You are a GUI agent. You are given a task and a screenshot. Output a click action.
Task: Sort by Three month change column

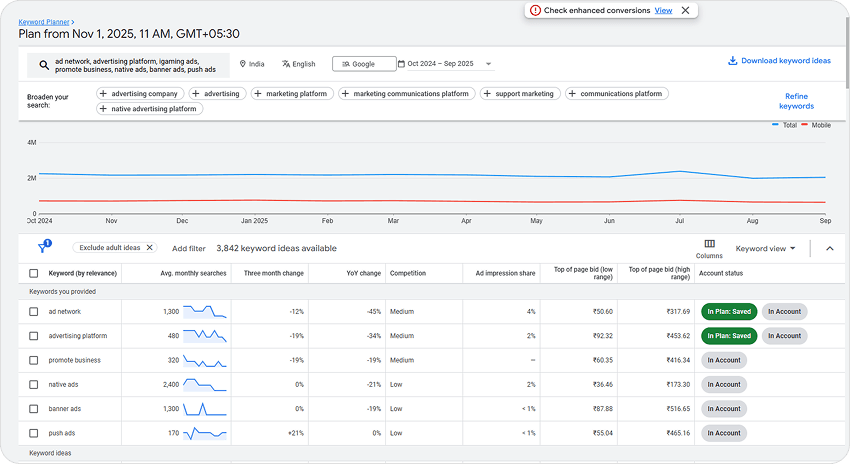point(273,273)
